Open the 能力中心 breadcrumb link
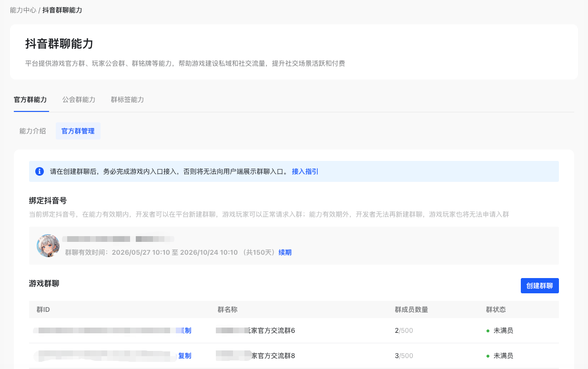588x369 pixels. (x=23, y=10)
